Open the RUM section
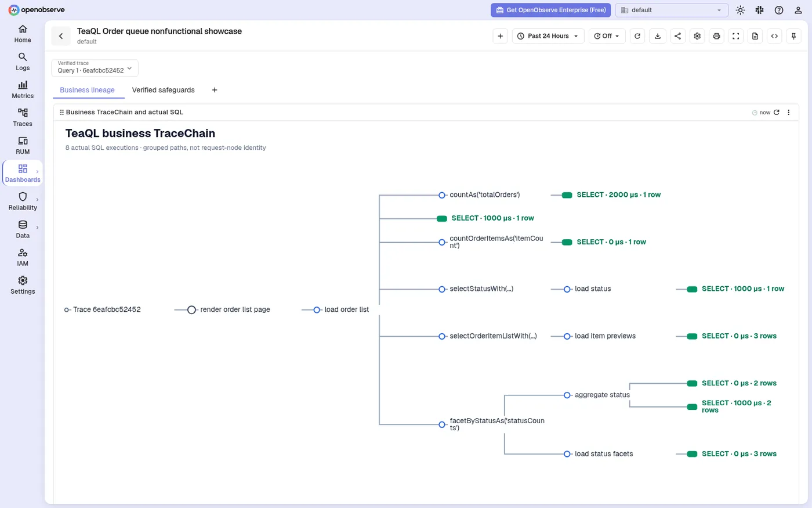The image size is (812, 508). click(x=23, y=145)
